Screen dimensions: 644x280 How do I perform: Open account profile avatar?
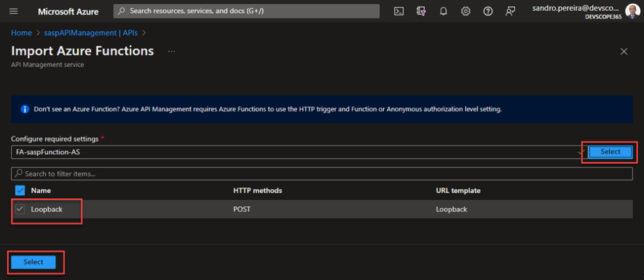pos(631,11)
